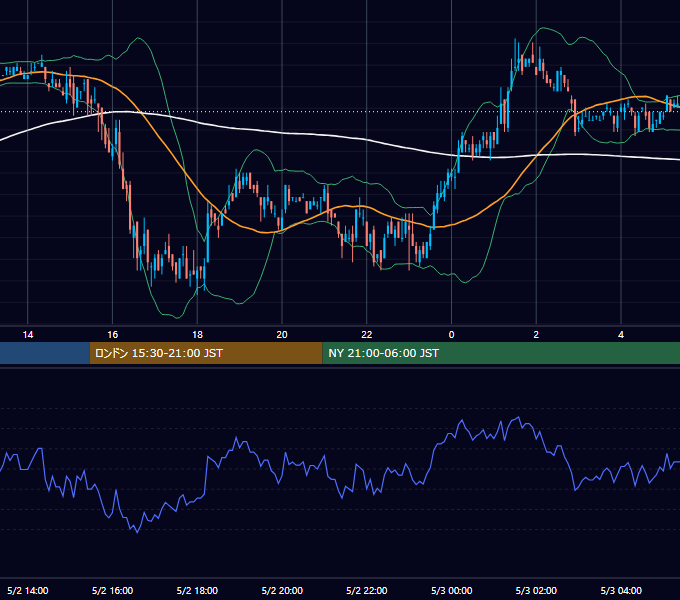Screen dimensions: 680x600
Task: Click the 5/2 14:00 time label
Action: pyautogui.click(x=28, y=590)
